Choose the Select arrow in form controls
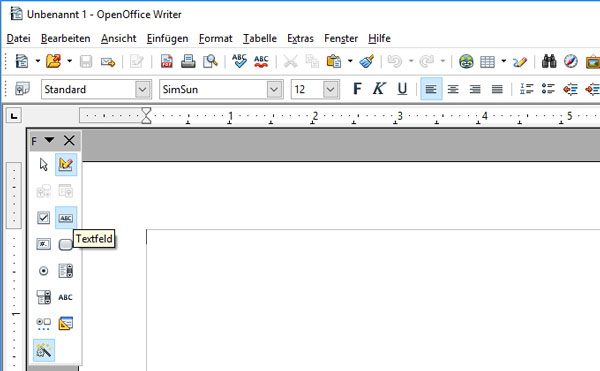600x371 pixels. tap(44, 165)
